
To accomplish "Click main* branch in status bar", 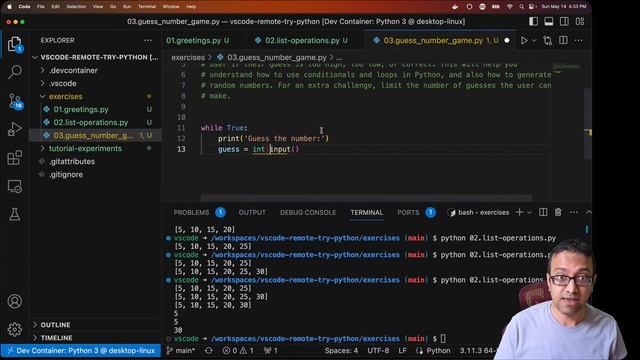I will click(x=181, y=351).
